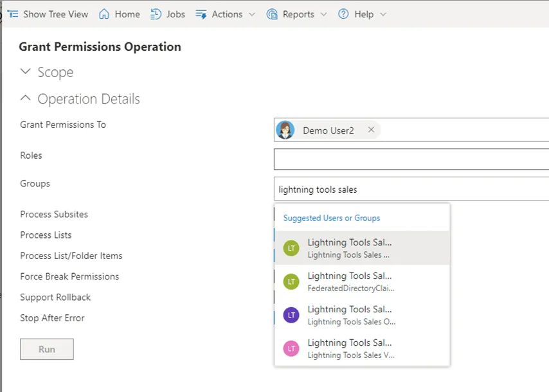
Task: Click the purple LT avatar suggestion
Action: 291,315
